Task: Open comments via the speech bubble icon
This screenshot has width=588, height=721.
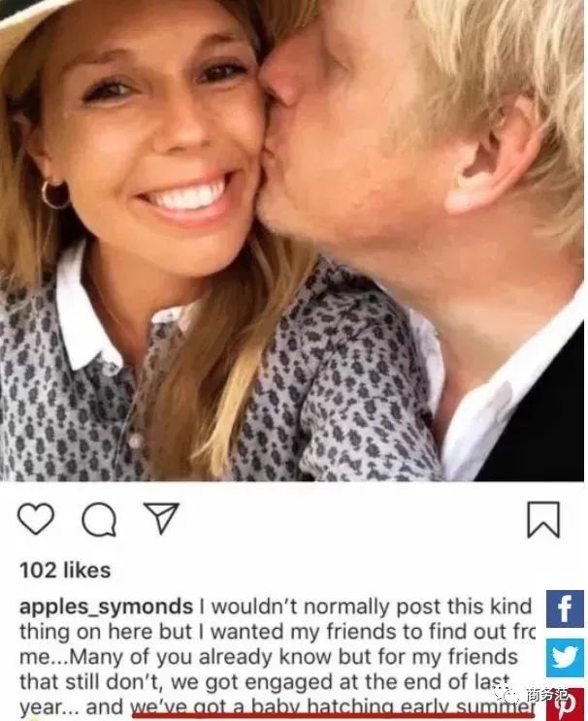Action: pos(98,521)
